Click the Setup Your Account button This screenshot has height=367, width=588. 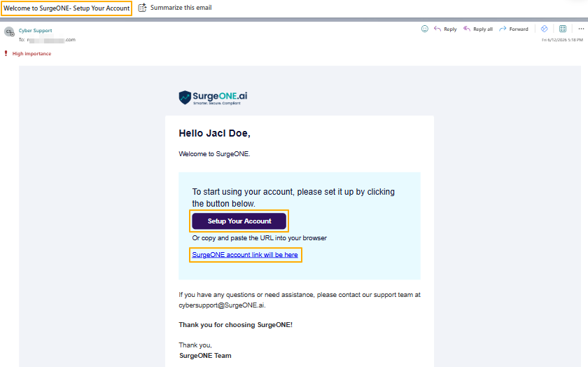(x=239, y=221)
